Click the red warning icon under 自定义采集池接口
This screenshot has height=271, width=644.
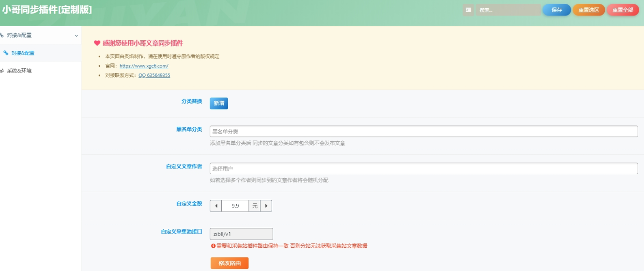tap(213, 246)
